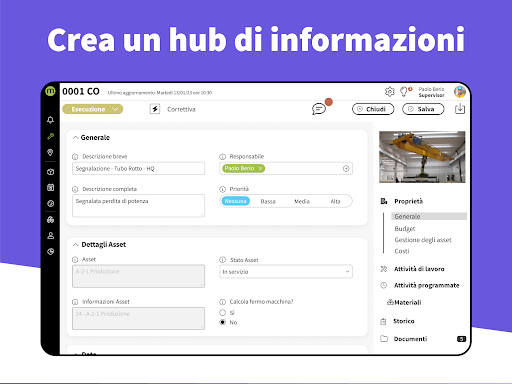Set priority to Nessuna
Image resolution: width=512 pixels, height=384 pixels.
pyautogui.click(x=235, y=201)
